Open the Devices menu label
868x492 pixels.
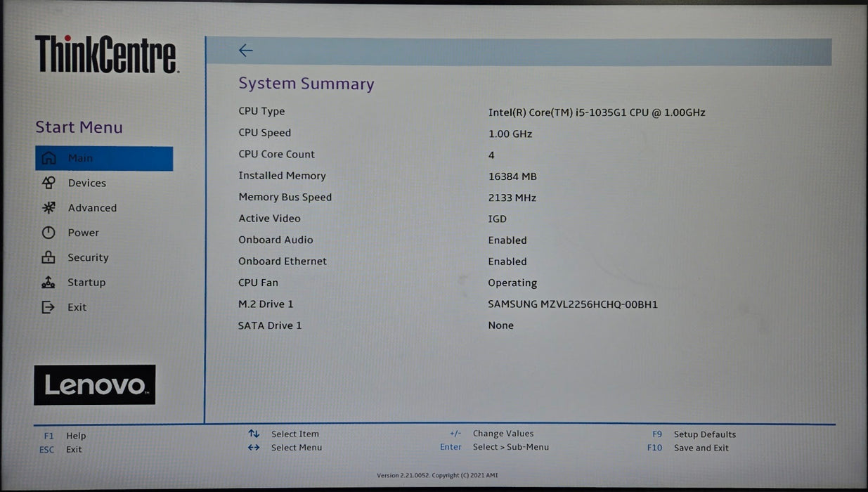(87, 183)
